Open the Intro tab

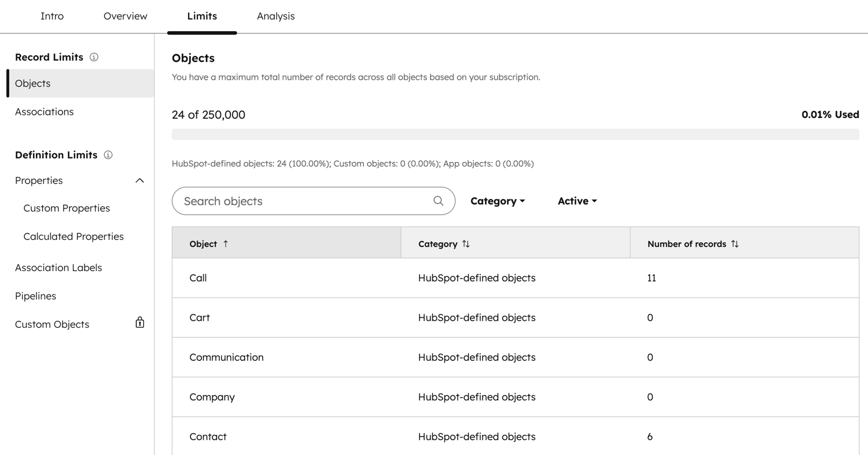pos(52,16)
